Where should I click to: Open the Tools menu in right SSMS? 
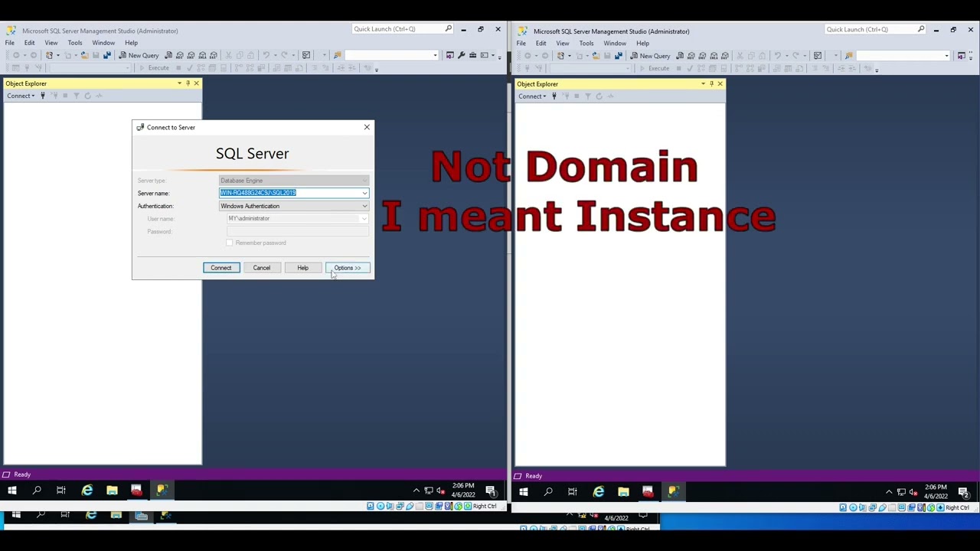point(586,43)
